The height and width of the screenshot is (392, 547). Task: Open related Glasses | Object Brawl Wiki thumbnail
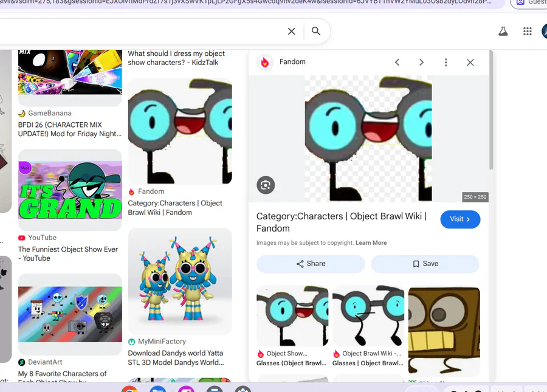point(368,316)
